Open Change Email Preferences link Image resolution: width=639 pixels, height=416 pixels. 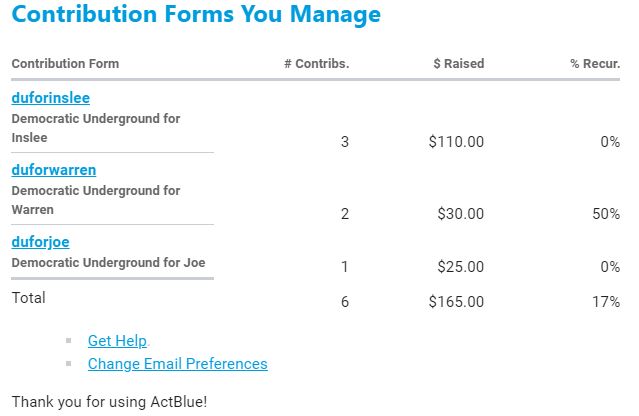(x=177, y=364)
